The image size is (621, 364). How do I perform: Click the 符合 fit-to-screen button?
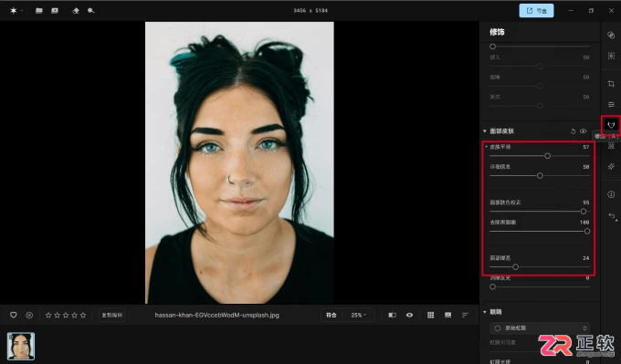coord(332,315)
